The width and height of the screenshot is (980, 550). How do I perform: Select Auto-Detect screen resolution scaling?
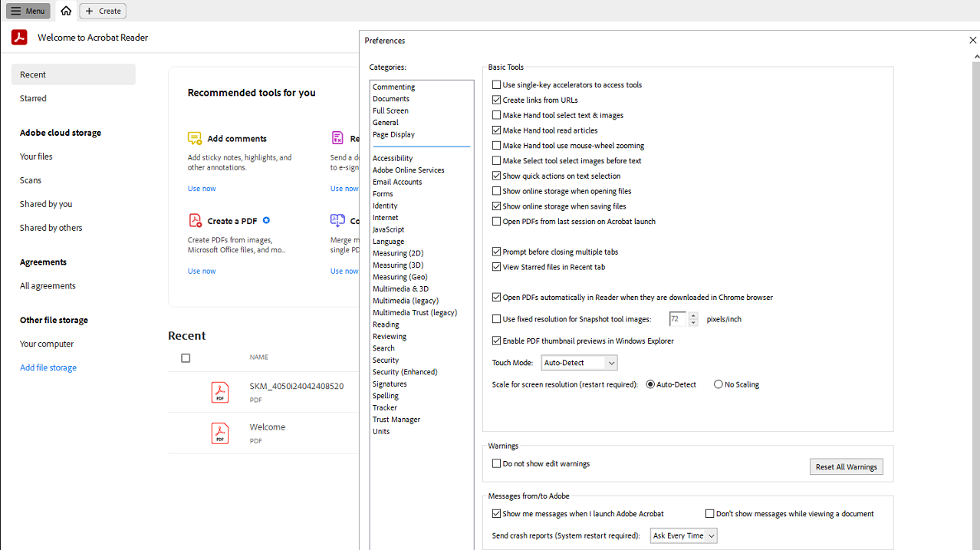click(x=650, y=384)
